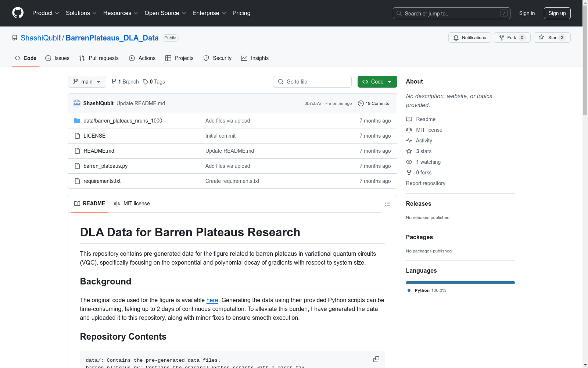Click the eye icon beside 1 watching

click(409, 162)
